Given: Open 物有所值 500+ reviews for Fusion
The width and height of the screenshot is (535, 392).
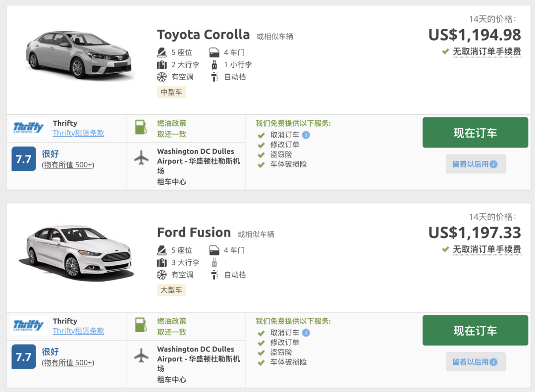Looking at the screenshot, I should coord(68,363).
